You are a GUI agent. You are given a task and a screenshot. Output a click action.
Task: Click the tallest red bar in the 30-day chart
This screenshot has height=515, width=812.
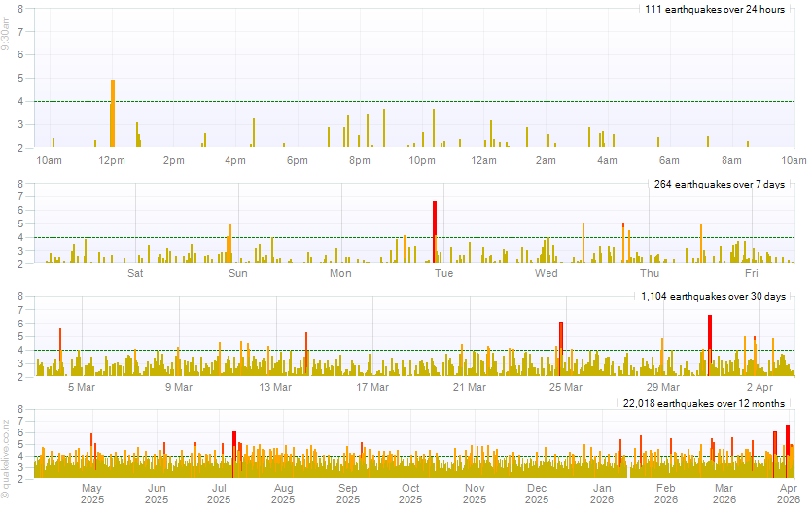point(710,345)
